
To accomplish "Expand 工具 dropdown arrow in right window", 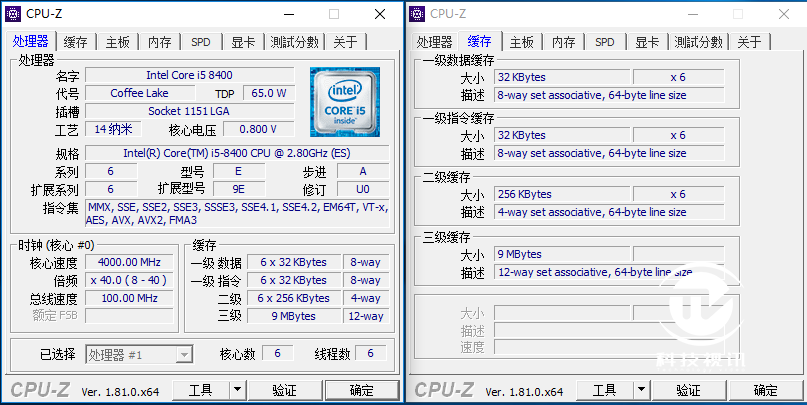I will (x=641, y=390).
